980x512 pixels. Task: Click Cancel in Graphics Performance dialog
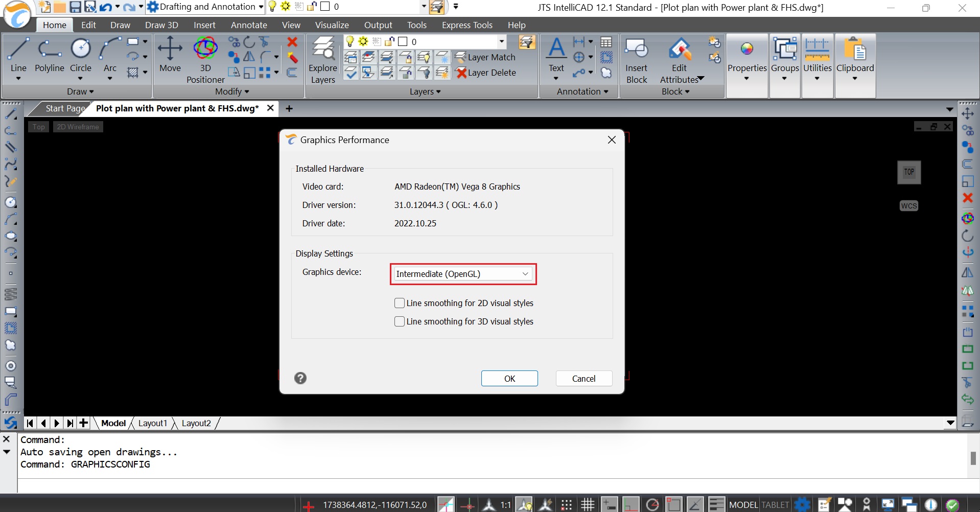click(584, 379)
